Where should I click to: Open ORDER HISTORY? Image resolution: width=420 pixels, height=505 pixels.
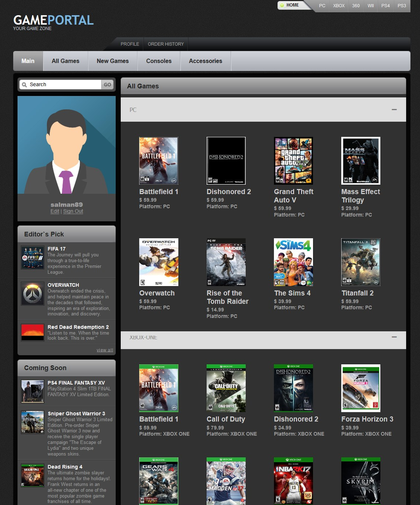click(166, 44)
